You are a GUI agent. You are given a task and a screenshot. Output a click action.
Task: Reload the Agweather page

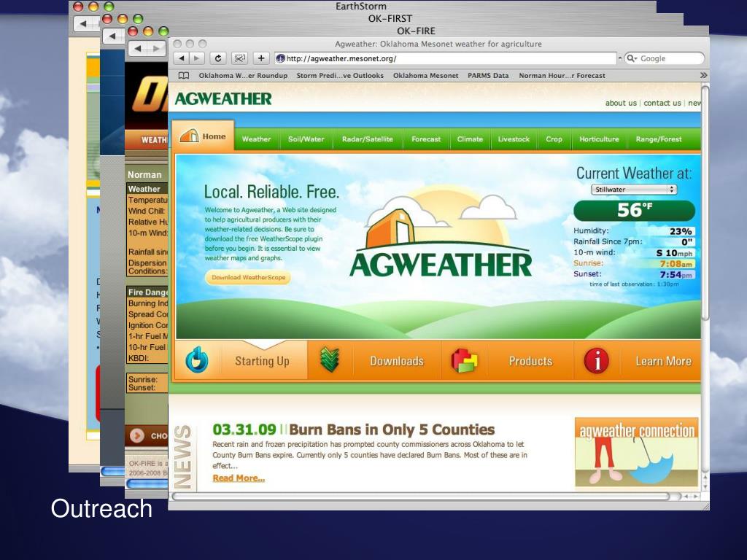tap(217, 58)
